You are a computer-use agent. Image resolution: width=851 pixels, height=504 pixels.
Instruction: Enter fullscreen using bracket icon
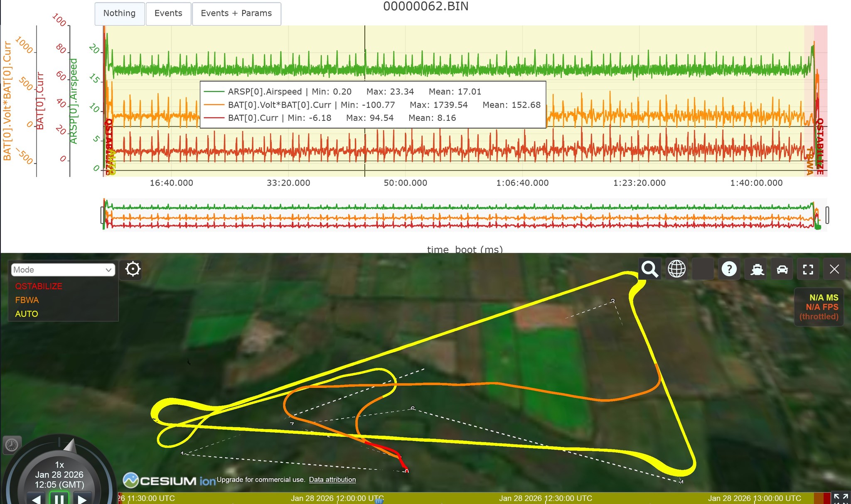(808, 269)
